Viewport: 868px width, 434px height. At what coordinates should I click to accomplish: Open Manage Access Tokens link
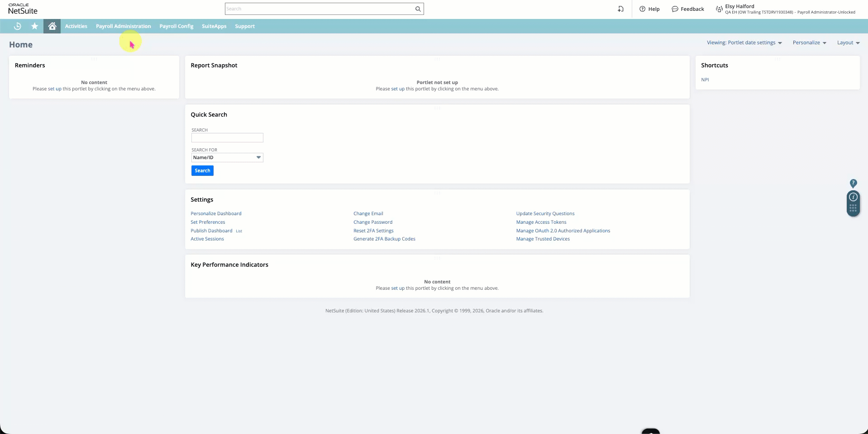[541, 222]
